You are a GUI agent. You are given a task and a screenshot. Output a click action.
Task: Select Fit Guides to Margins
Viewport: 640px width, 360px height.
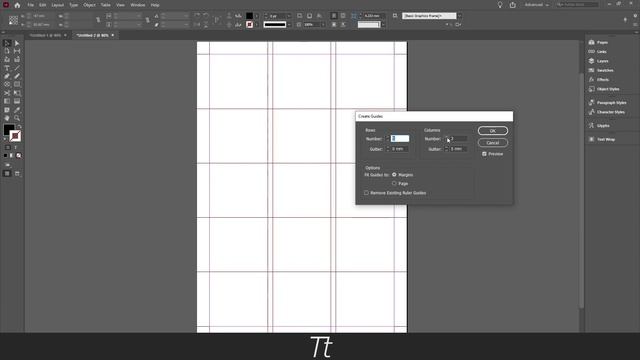coord(394,175)
